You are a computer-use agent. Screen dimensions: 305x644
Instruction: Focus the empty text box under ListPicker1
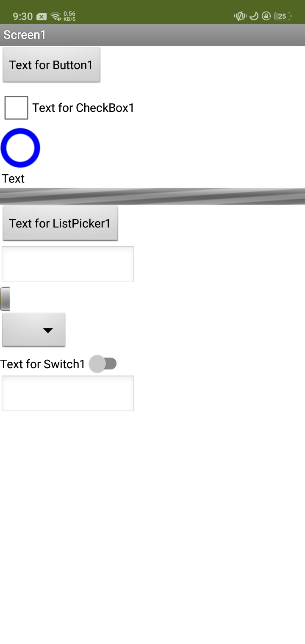click(68, 264)
